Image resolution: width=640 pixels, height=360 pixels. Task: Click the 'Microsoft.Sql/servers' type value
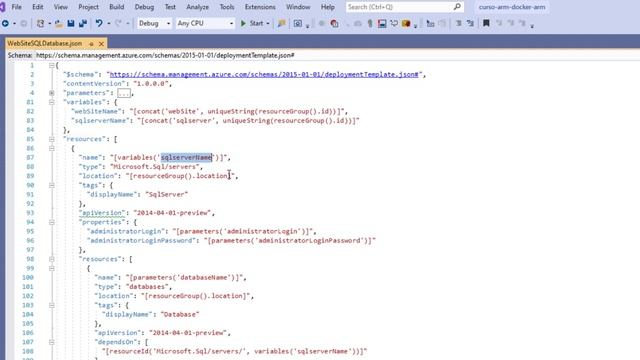pos(156,167)
